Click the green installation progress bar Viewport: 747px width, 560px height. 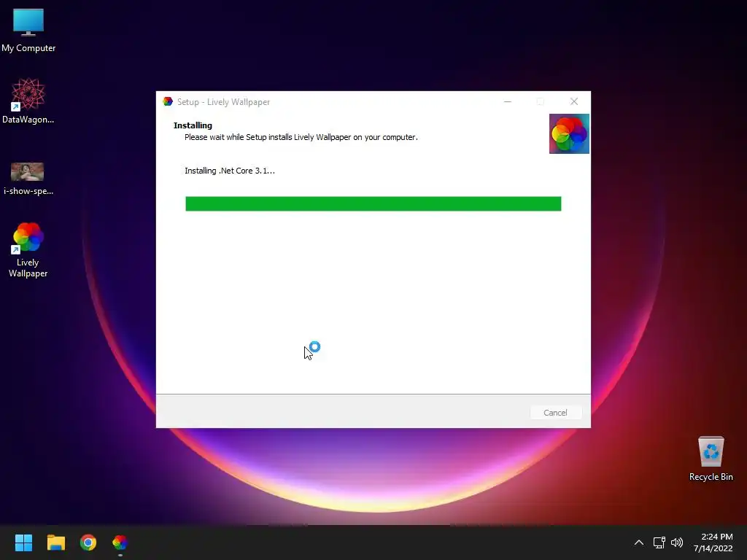(x=373, y=204)
